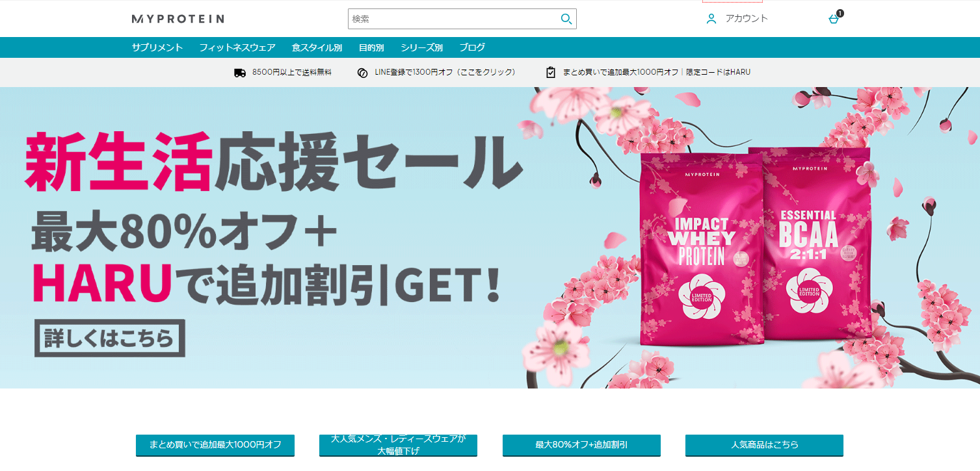Click the 詳しくはこちら banner button
Viewport: 980px width, 471px height.
[110, 338]
